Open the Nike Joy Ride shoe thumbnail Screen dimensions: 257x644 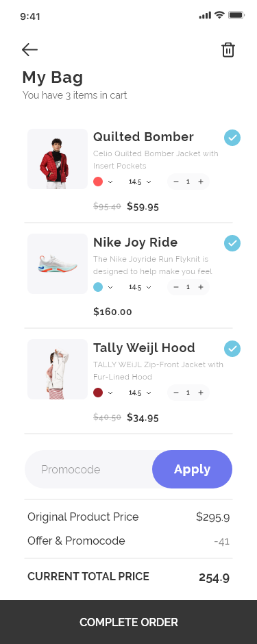(x=58, y=264)
